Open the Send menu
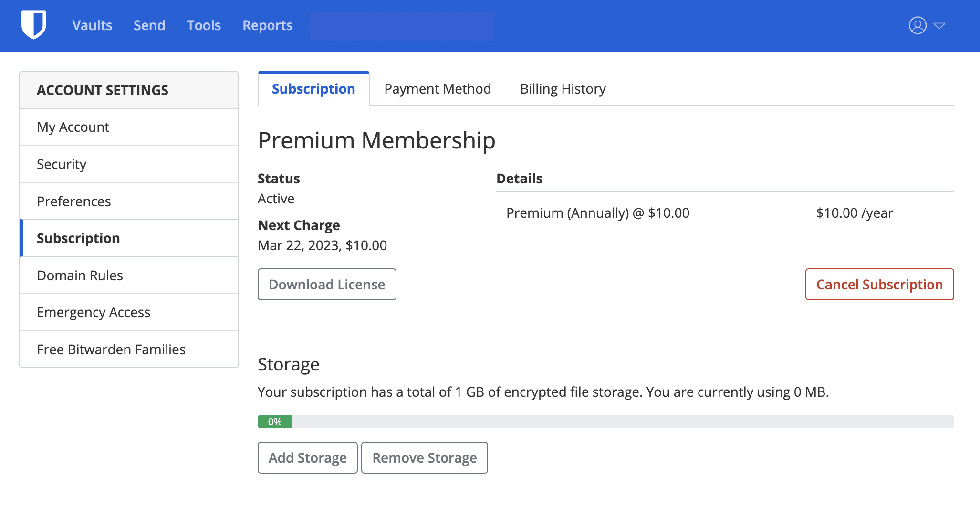Viewport: 980px width, 508px height. 149,25
